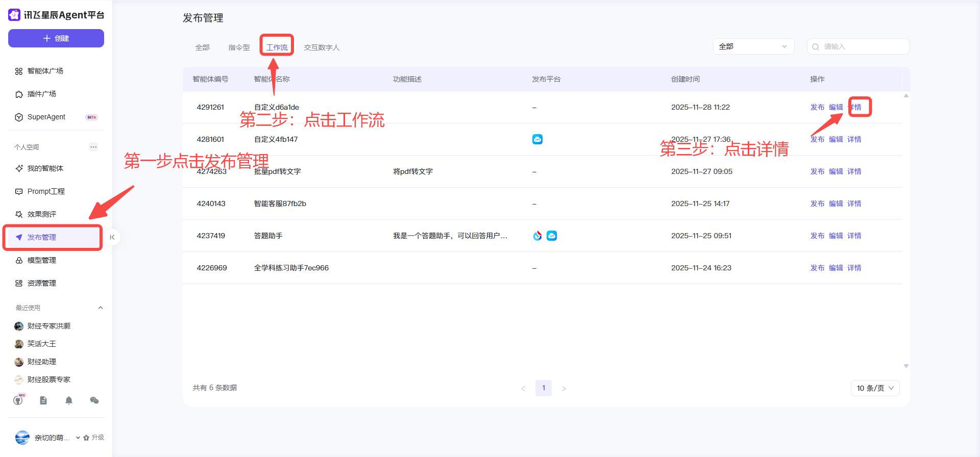The image size is (980, 457).
Task: Open the 全部 filter dropdown
Action: pyautogui.click(x=753, y=46)
